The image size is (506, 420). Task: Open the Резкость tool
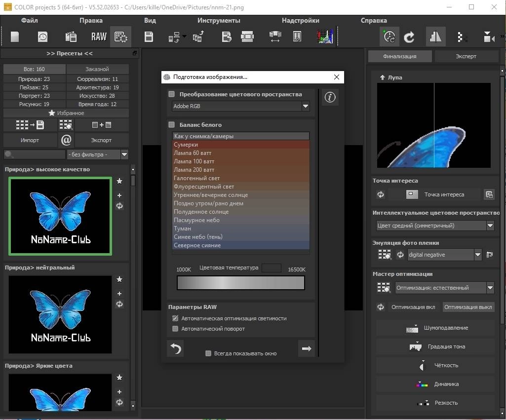click(x=435, y=403)
